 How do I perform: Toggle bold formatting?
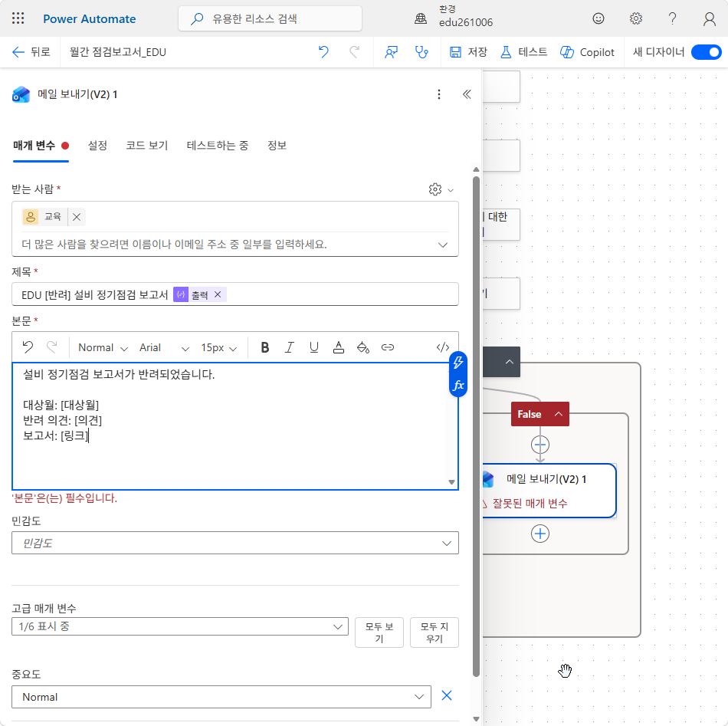pos(264,347)
